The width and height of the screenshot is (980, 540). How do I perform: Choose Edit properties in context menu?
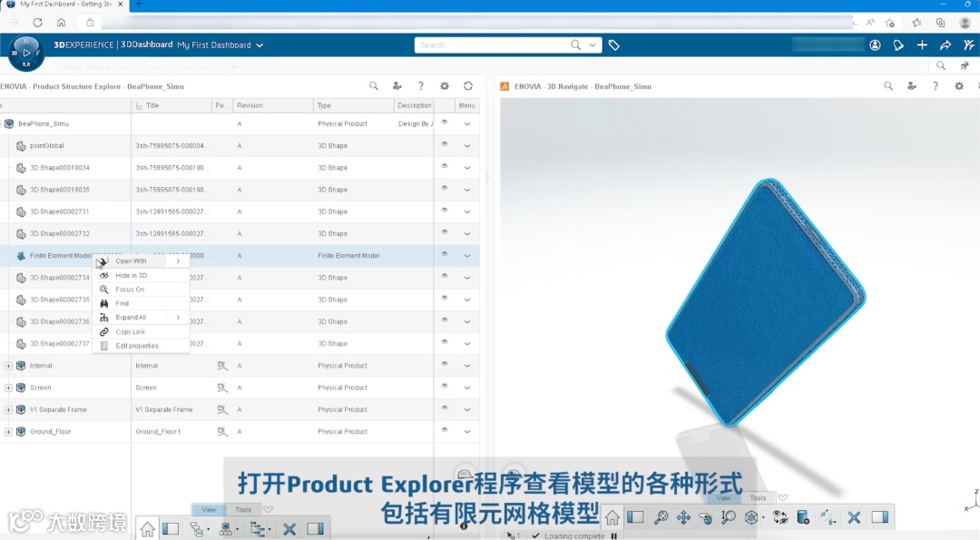(x=141, y=346)
